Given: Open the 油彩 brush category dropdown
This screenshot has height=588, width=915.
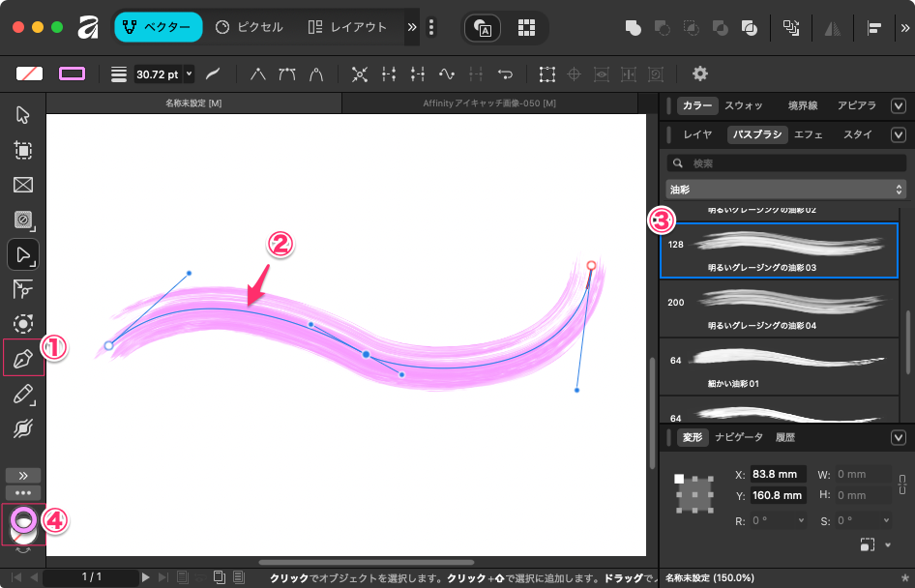Looking at the screenshot, I should [x=787, y=190].
